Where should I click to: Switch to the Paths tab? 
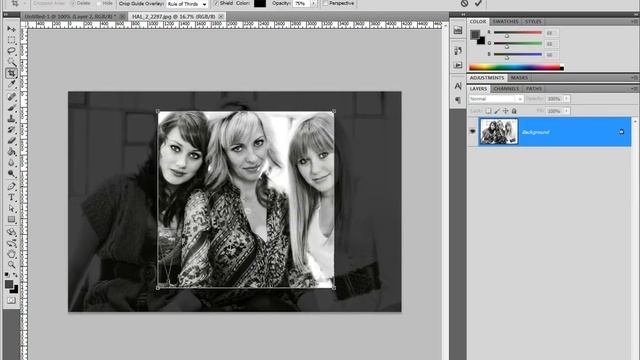(x=533, y=89)
